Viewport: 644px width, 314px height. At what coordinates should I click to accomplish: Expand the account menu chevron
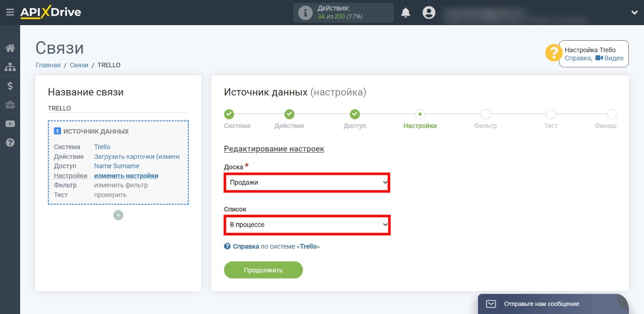click(634, 13)
